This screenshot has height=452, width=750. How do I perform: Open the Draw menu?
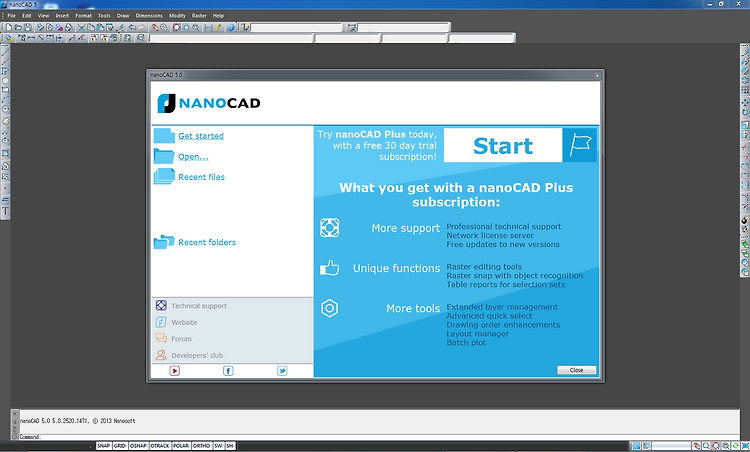pyautogui.click(x=123, y=16)
